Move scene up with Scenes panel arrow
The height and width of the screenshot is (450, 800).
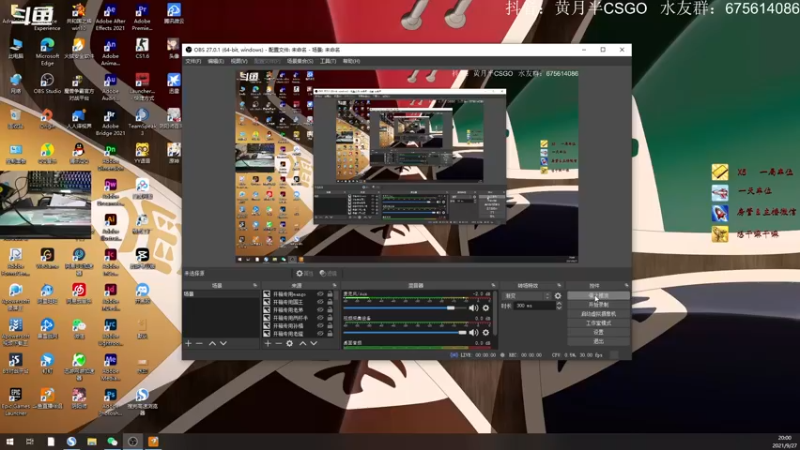click(x=212, y=343)
